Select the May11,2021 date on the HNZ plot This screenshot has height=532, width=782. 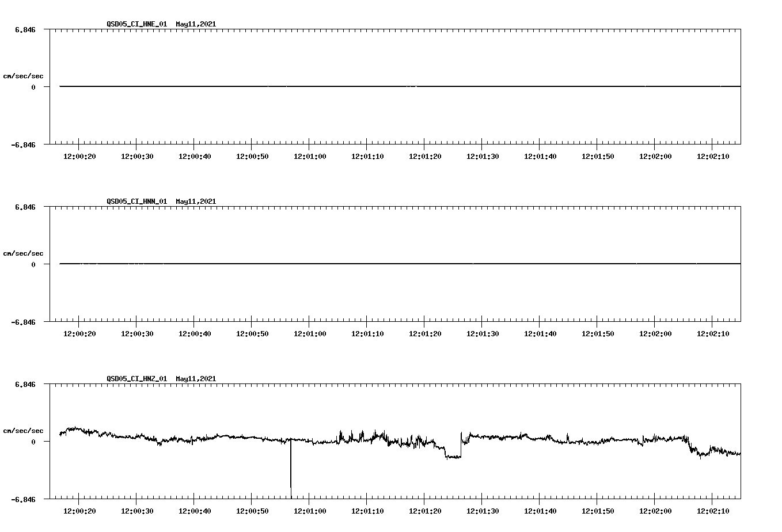[195, 379]
